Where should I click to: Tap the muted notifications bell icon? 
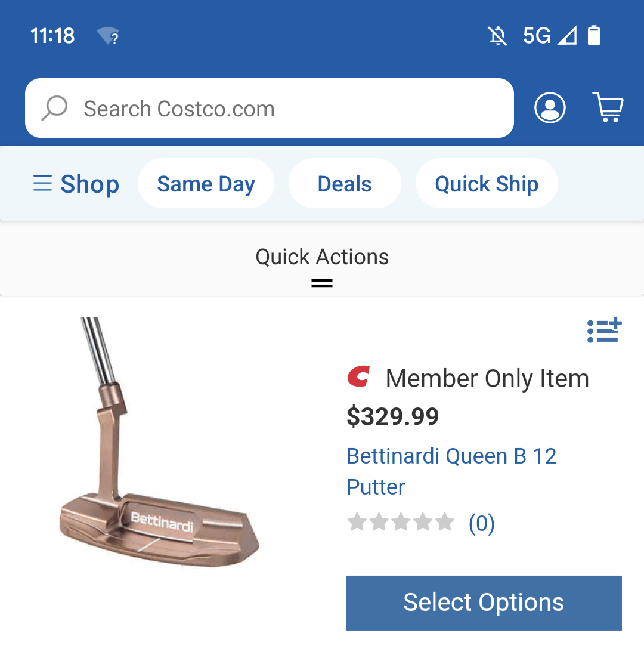497,36
